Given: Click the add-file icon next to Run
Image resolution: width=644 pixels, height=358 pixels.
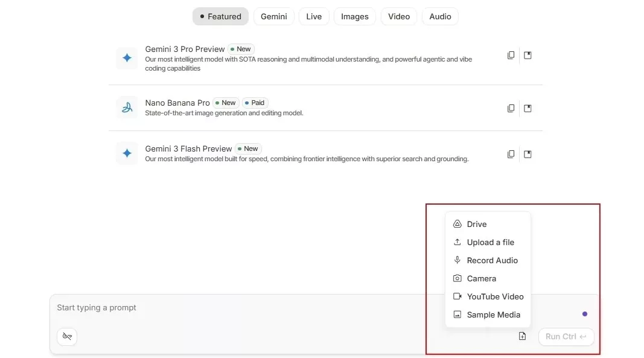Looking at the screenshot, I should pos(522,336).
